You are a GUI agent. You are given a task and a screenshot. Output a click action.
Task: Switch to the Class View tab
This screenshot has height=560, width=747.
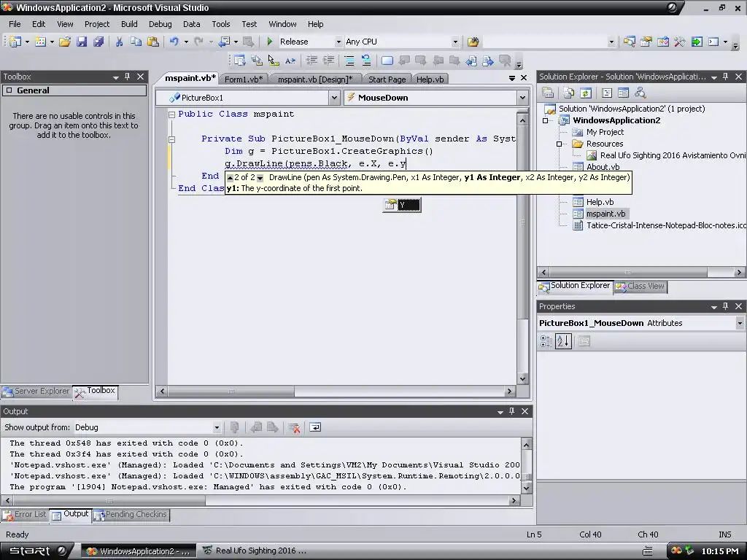(640, 286)
